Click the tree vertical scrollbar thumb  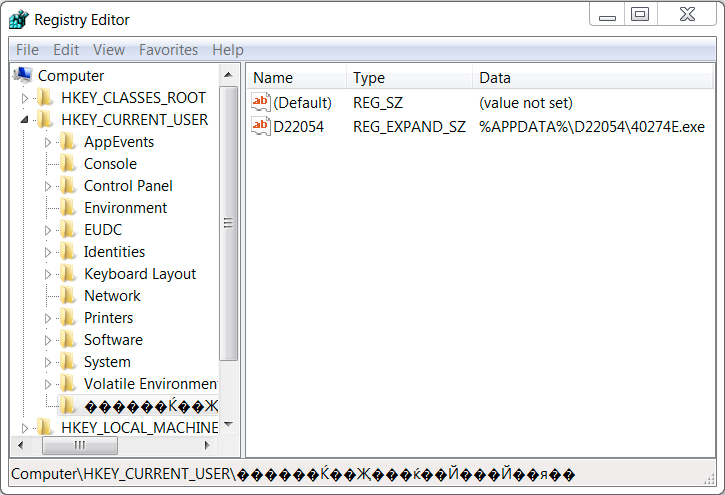coord(228,223)
